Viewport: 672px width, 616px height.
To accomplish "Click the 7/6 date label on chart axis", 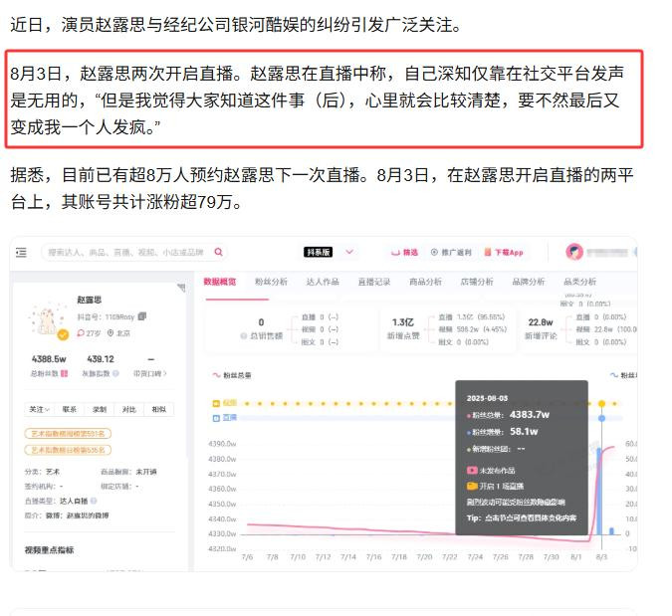I will click(247, 557).
